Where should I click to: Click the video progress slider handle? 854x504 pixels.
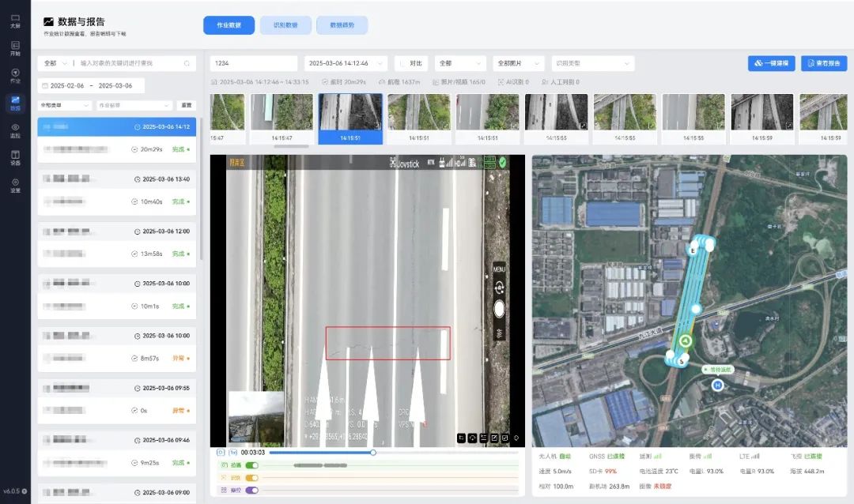pos(373,453)
